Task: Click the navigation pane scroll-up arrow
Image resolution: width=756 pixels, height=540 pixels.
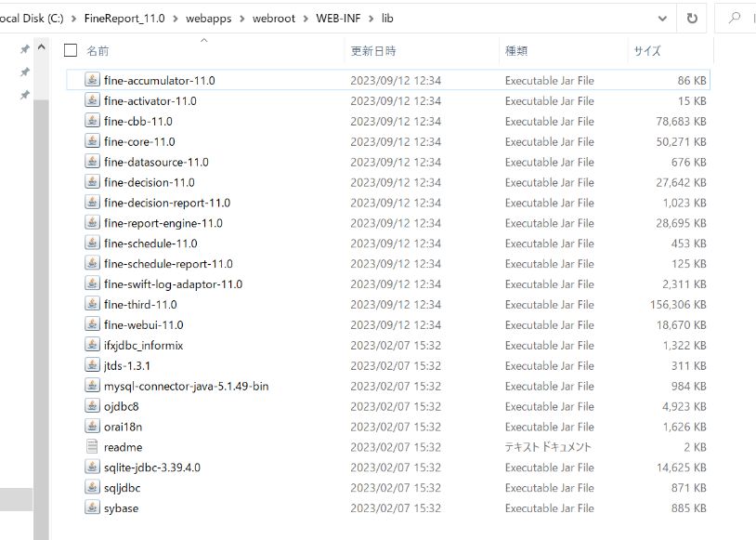Action: [42, 47]
